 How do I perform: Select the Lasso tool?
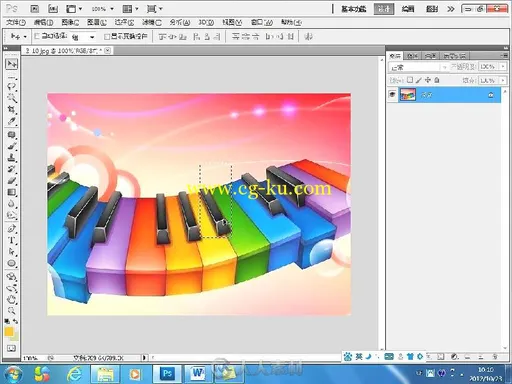[12, 87]
